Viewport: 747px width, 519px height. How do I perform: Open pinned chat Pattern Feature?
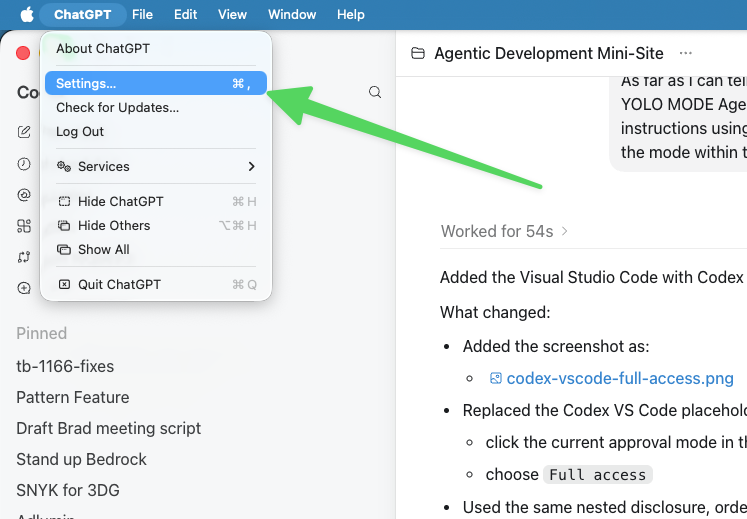click(73, 397)
